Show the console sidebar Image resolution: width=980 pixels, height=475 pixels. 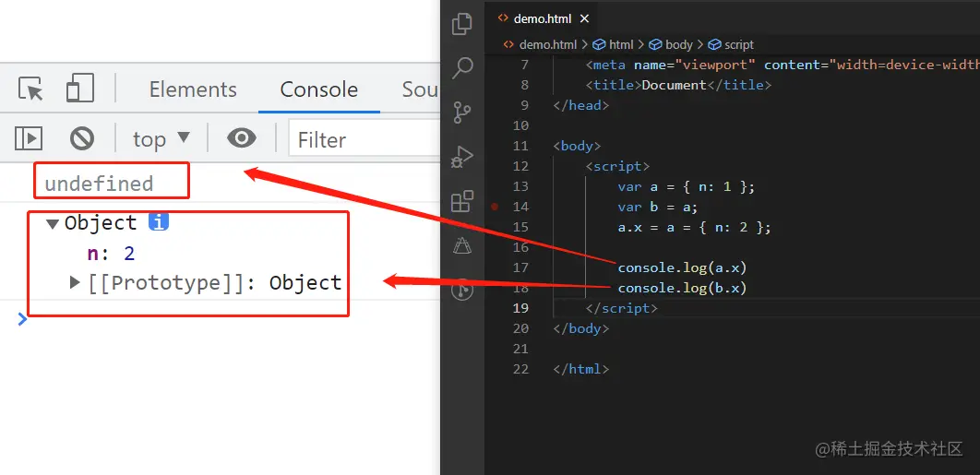(x=29, y=138)
